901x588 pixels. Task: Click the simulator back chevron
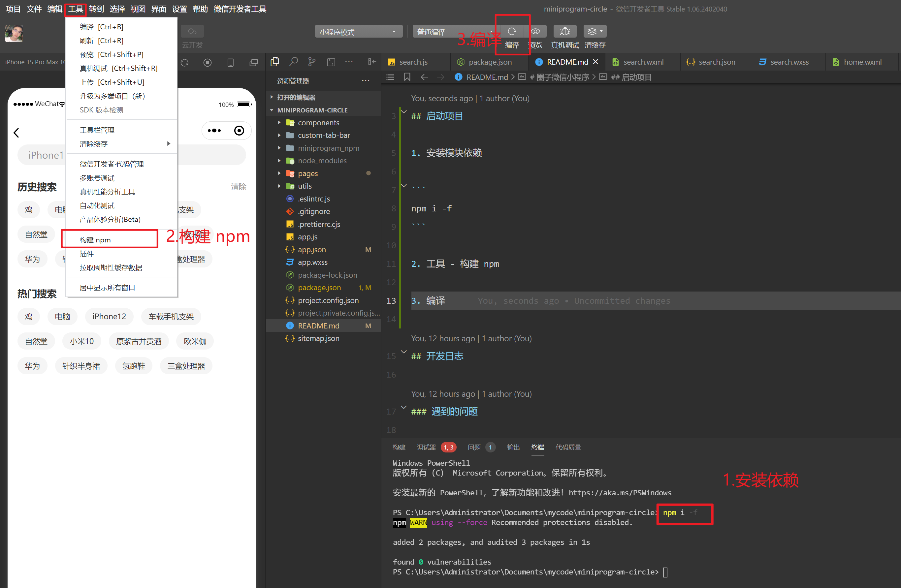coord(16,133)
